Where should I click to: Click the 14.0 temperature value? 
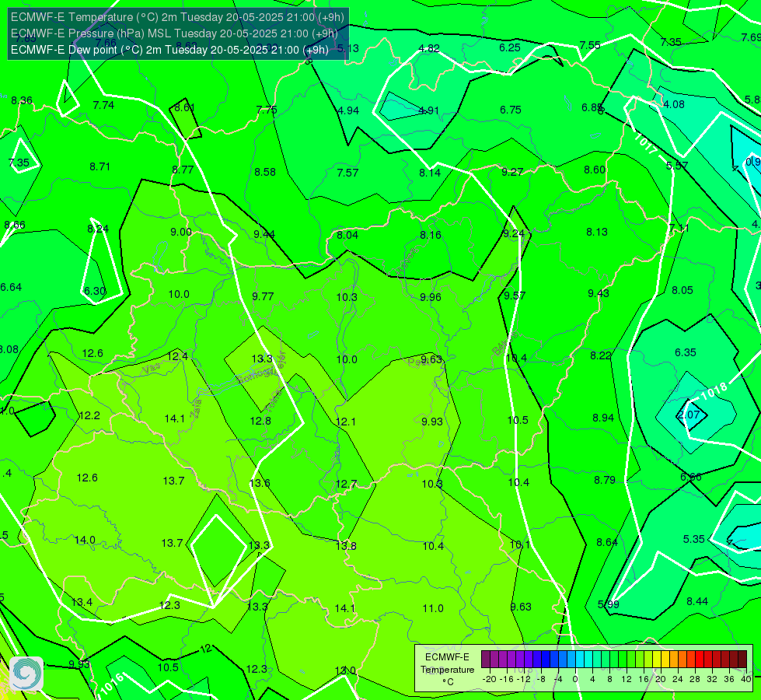(85, 541)
